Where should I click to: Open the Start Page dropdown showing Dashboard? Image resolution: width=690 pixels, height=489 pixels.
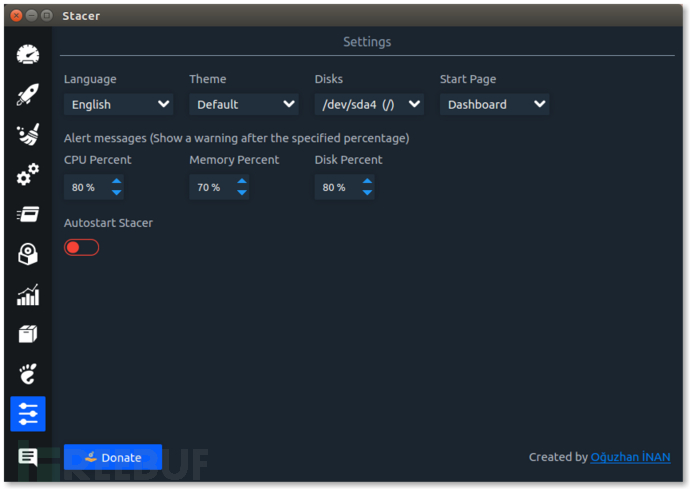(495, 104)
